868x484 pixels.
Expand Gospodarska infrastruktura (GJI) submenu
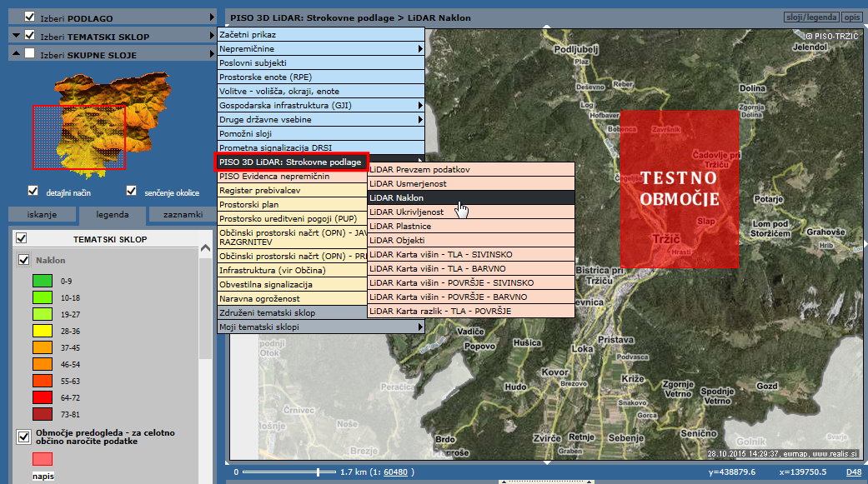tap(320, 106)
